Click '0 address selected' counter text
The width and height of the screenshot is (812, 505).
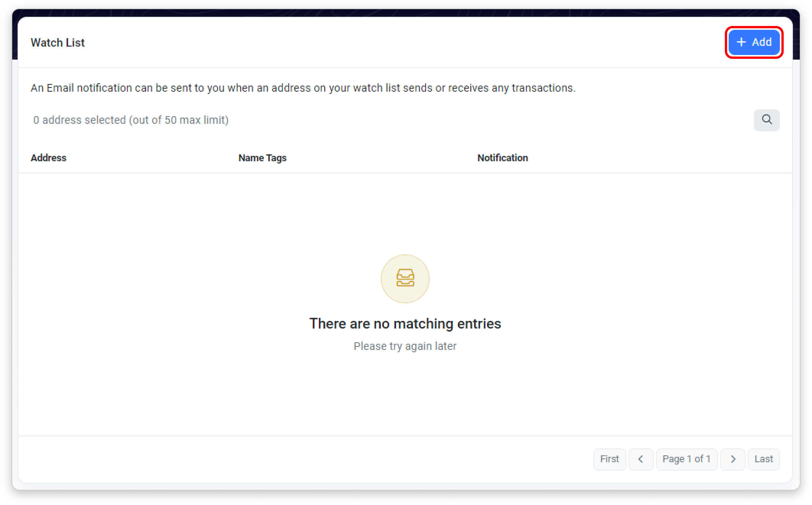point(131,120)
